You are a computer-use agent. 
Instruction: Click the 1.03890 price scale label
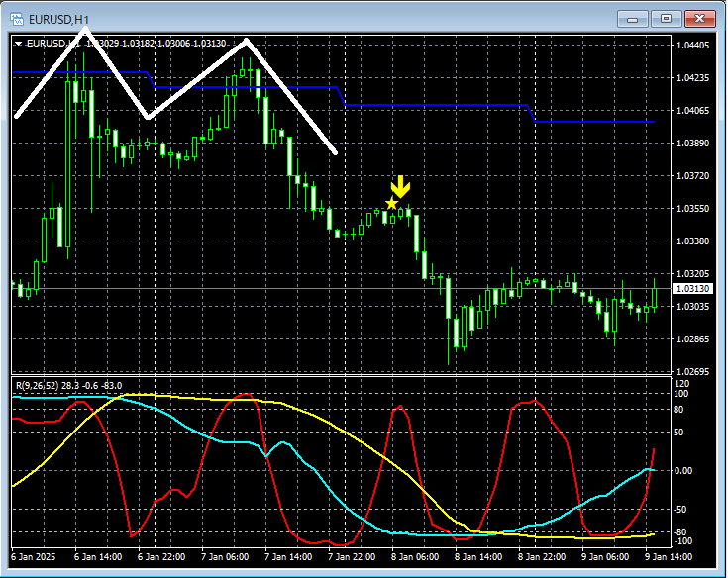pyautogui.click(x=692, y=143)
